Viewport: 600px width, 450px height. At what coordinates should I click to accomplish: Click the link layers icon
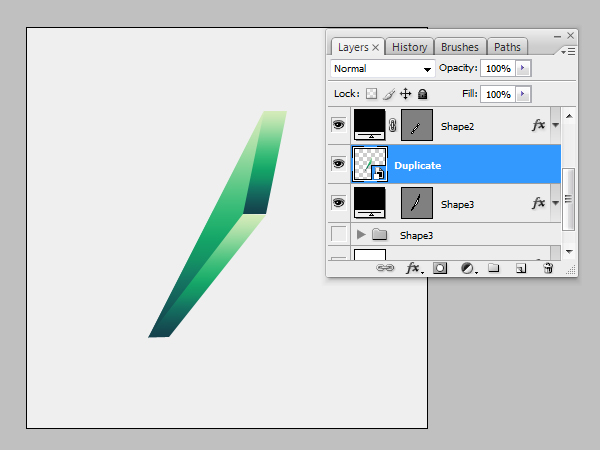pyautogui.click(x=385, y=268)
